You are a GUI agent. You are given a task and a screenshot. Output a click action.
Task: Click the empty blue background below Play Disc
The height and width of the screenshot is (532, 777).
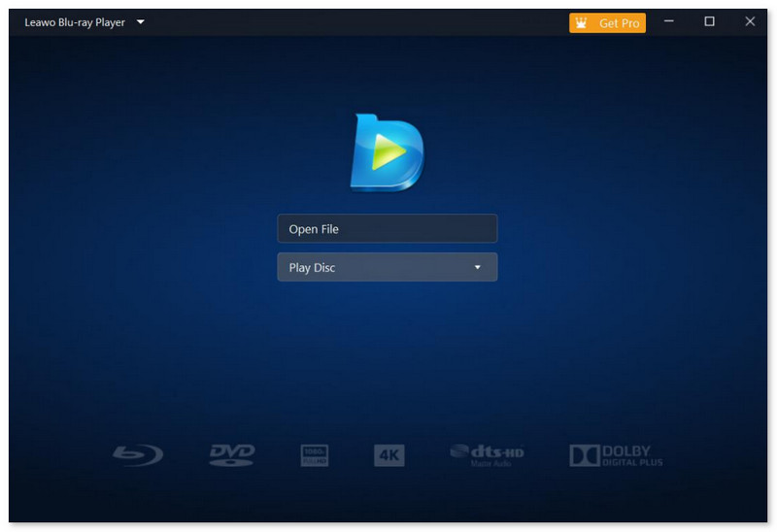click(387, 359)
